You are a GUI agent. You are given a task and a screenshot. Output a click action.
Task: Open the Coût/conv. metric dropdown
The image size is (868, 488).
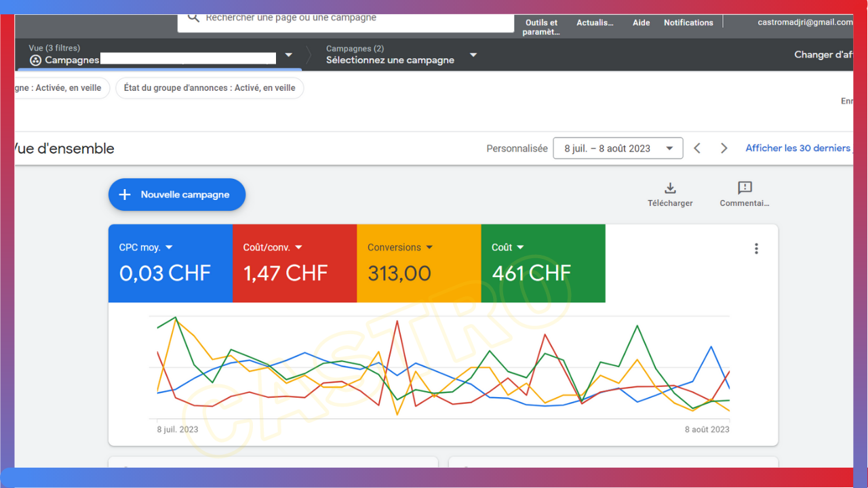(298, 247)
